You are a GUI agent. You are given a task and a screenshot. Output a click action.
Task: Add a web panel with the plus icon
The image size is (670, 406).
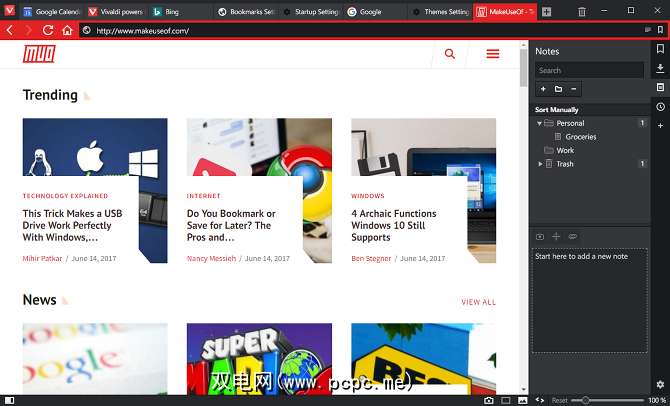[660, 126]
